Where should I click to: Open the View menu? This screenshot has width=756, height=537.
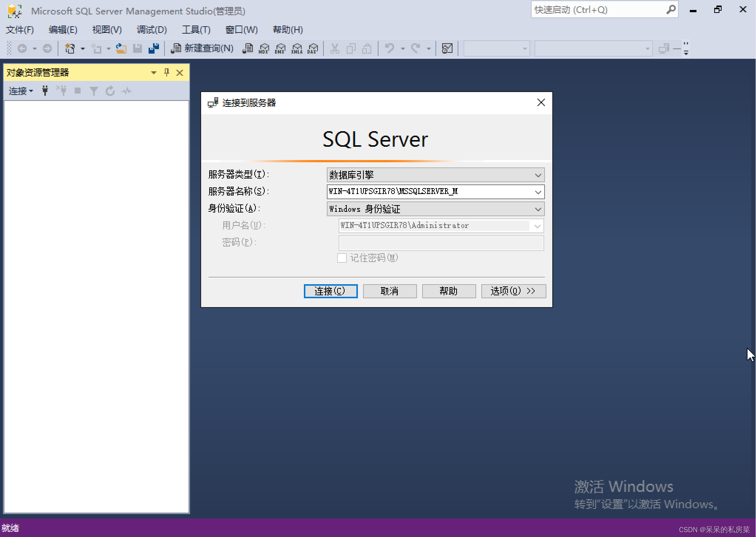[x=107, y=30]
